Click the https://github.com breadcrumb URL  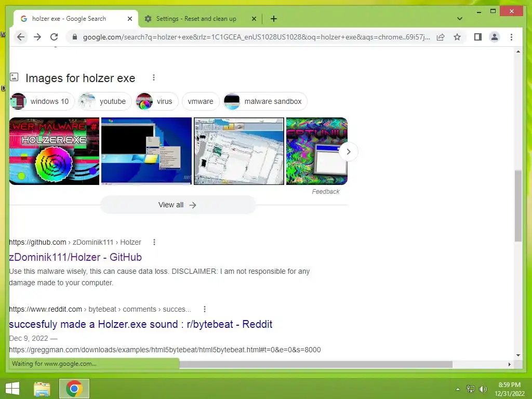(37, 242)
